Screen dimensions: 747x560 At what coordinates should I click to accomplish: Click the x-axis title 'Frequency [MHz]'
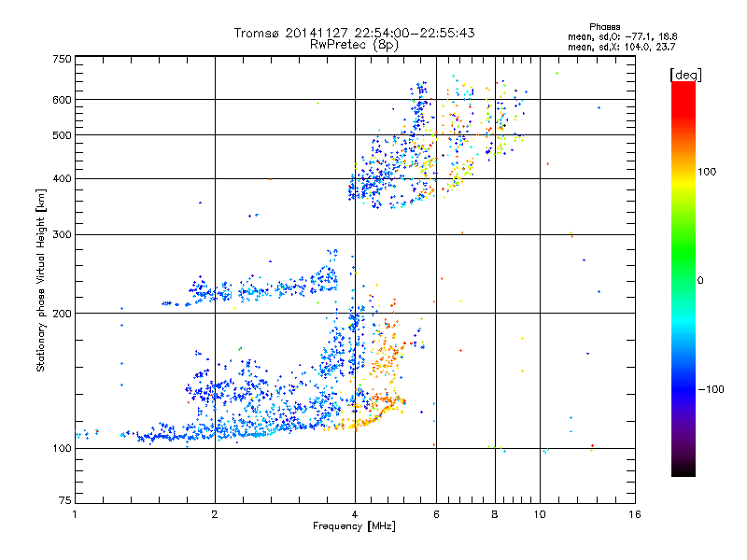click(x=354, y=526)
